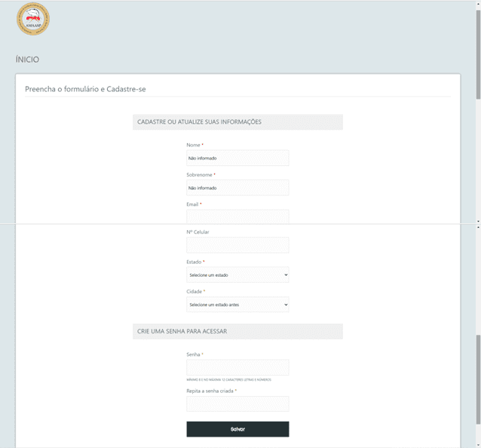Viewport: 481px width, 448px height.
Task: Click the upper pane scrollbar thumb
Action: (x=478, y=53)
